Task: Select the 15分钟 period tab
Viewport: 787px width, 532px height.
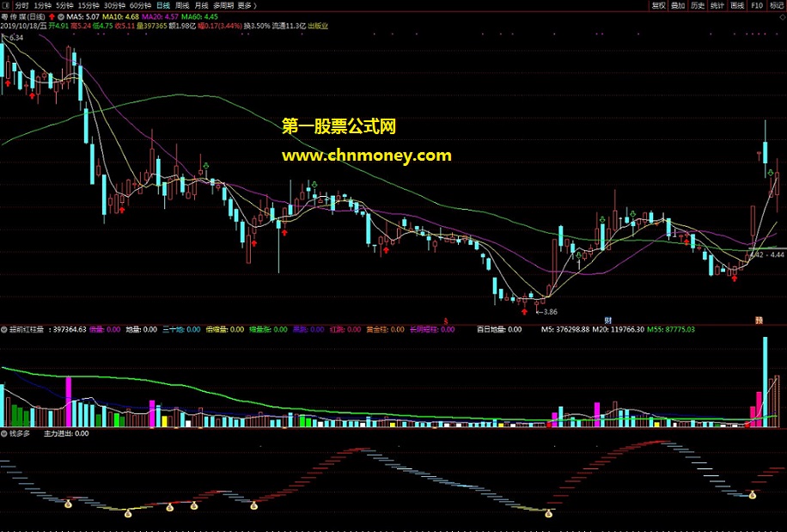Action: pos(88,5)
